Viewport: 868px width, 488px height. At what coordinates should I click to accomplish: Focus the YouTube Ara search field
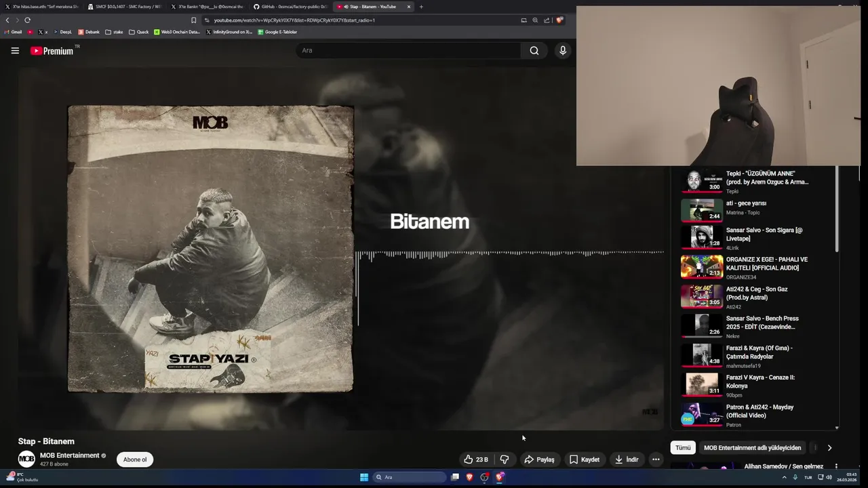pyautogui.click(x=408, y=51)
